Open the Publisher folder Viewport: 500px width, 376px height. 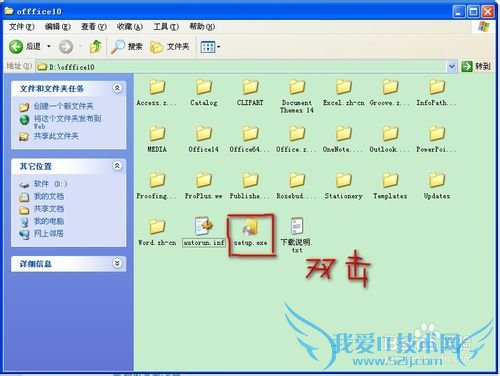click(250, 187)
